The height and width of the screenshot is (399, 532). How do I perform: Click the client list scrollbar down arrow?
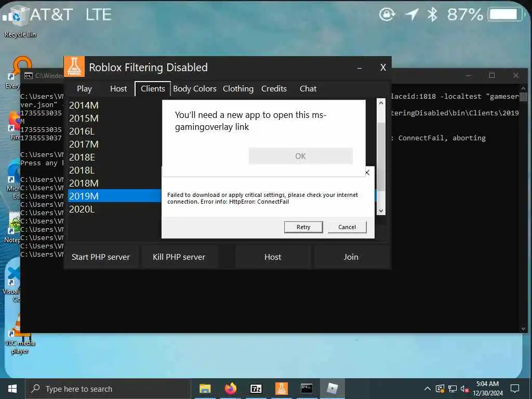coord(381,211)
